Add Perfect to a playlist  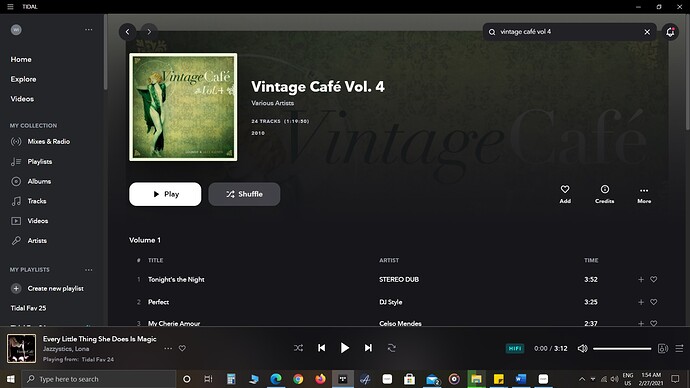(641, 302)
